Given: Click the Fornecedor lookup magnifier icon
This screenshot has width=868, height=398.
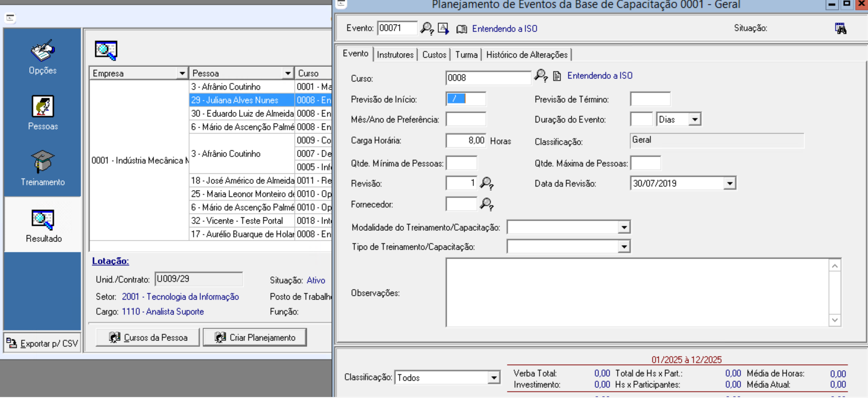Looking at the screenshot, I should point(487,204).
